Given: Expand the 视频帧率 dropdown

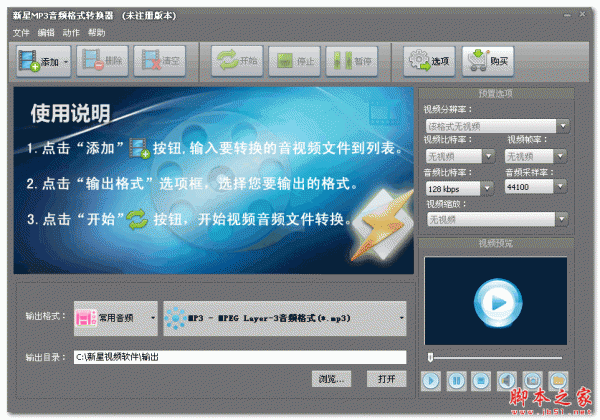Looking at the screenshot, I should [x=560, y=156].
